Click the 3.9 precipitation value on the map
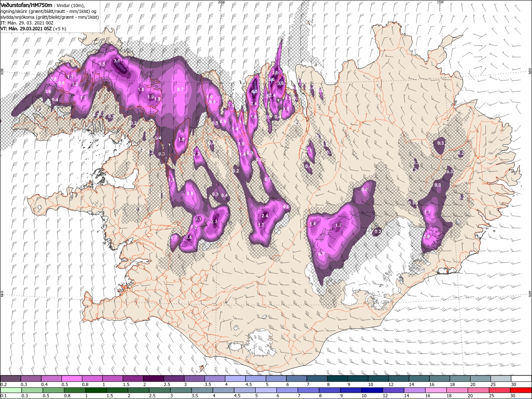 (x=275, y=73)
